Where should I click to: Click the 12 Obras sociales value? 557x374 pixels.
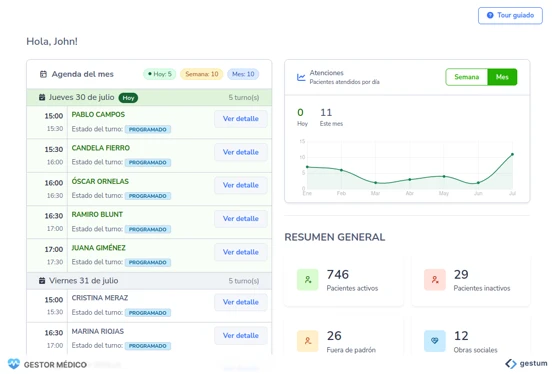click(461, 336)
